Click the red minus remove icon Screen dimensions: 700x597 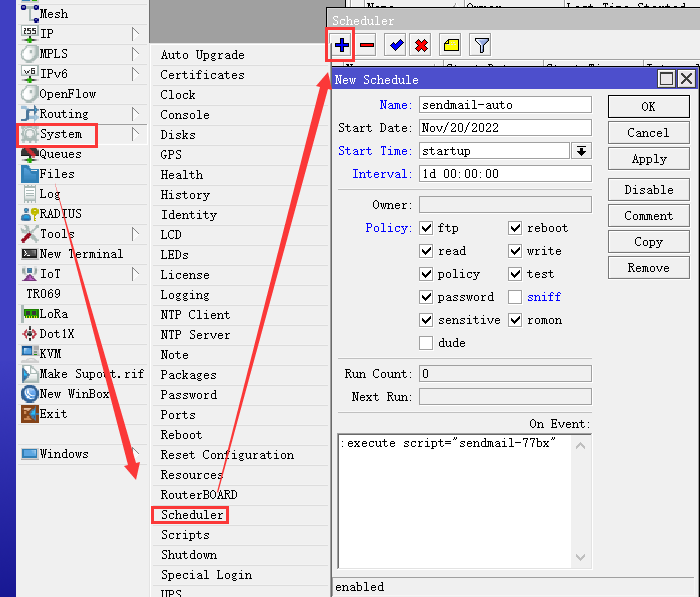pos(367,45)
